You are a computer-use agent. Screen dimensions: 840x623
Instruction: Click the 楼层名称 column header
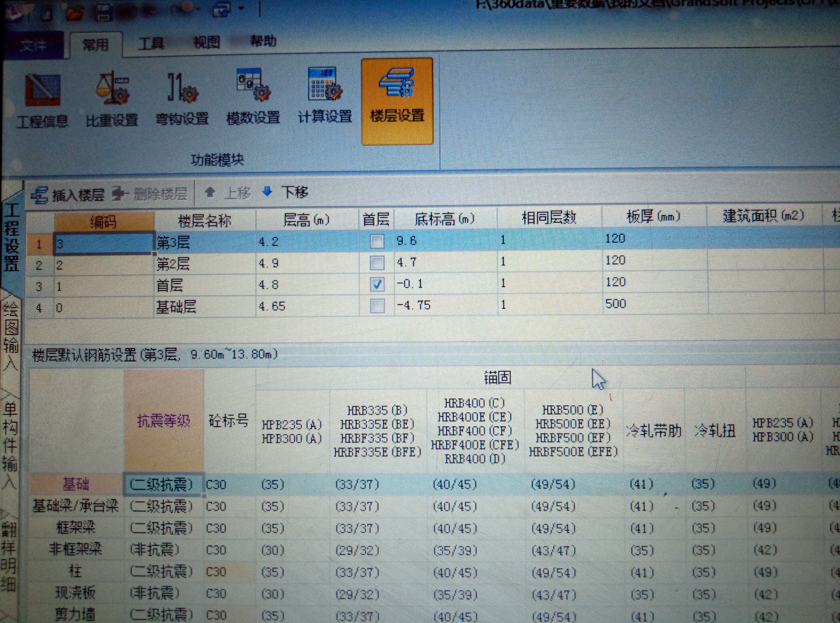click(205, 220)
